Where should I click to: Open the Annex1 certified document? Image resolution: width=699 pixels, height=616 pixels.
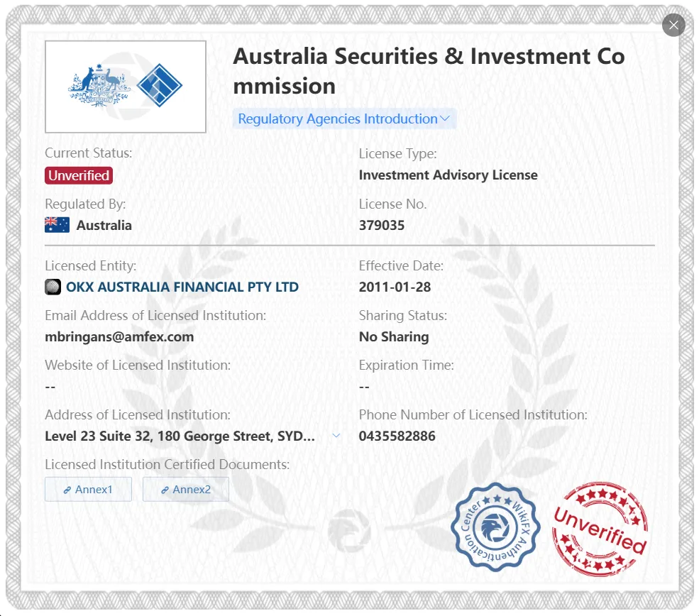pos(88,490)
